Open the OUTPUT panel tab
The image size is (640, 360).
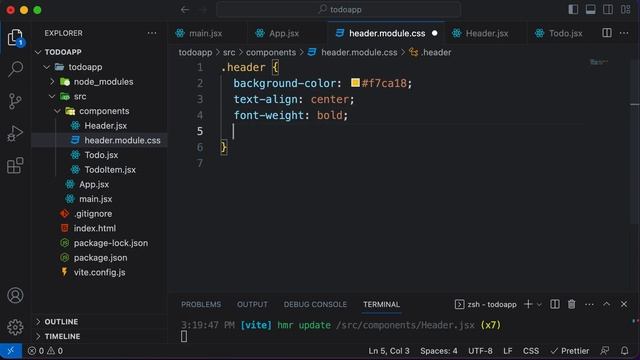(x=252, y=304)
